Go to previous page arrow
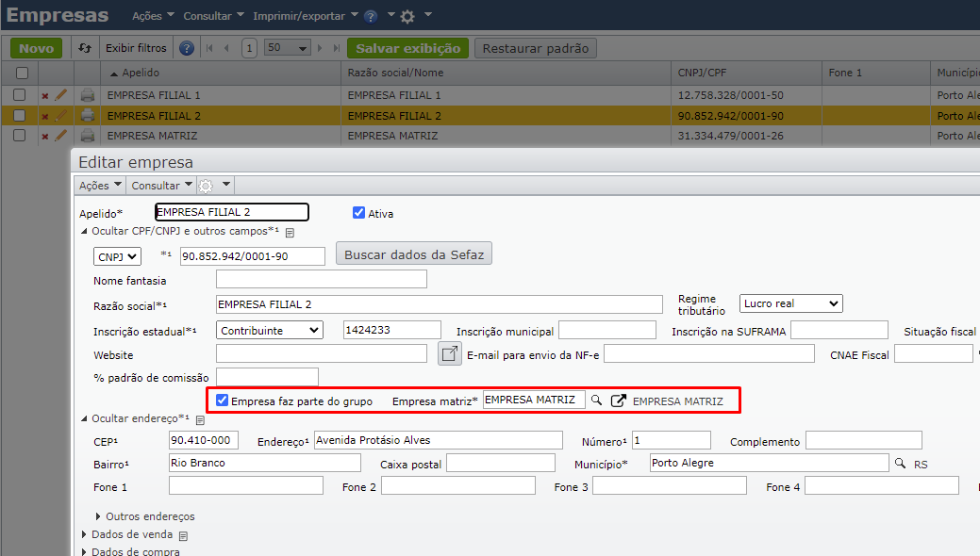980x556 pixels. (x=227, y=48)
